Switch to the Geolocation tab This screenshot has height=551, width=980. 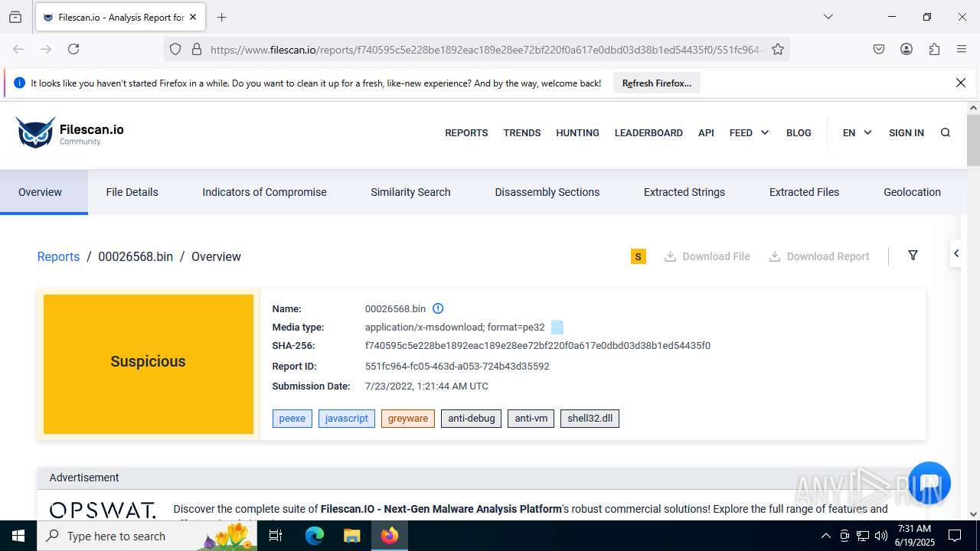[912, 192]
